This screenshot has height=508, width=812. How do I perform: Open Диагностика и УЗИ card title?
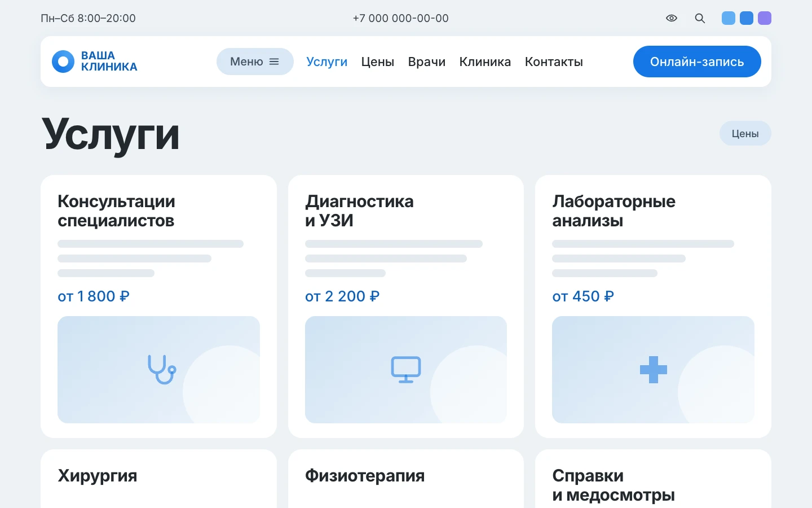[x=359, y=211]
